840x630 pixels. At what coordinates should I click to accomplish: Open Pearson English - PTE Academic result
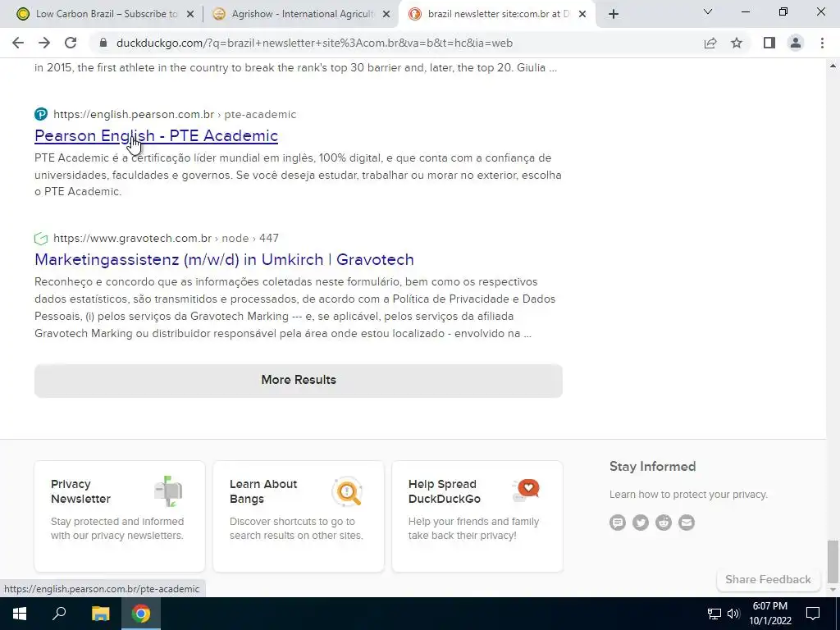[x=156, y=136]
